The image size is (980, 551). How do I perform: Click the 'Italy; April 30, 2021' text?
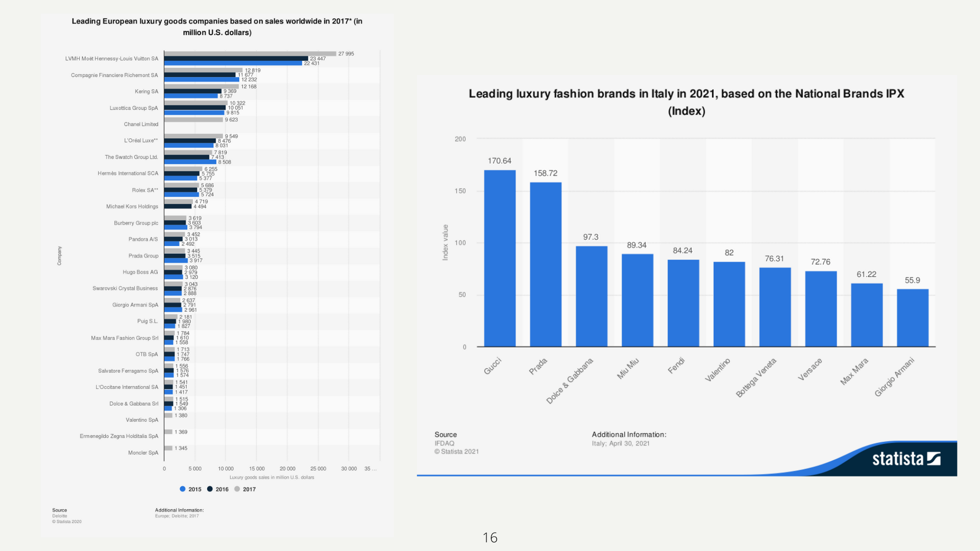pyautogui.click(x=621, y=443)
